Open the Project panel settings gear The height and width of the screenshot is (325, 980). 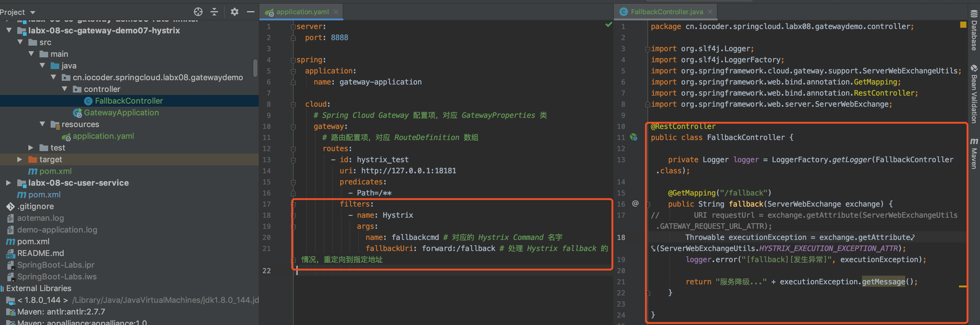click(x=234, y=12)
